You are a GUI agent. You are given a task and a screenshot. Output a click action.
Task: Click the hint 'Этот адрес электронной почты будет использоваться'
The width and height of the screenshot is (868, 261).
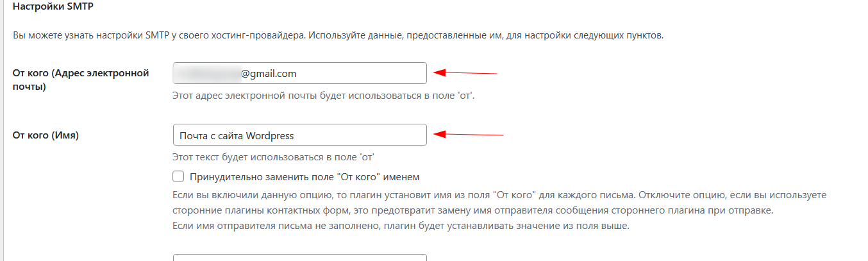point(323,96)
